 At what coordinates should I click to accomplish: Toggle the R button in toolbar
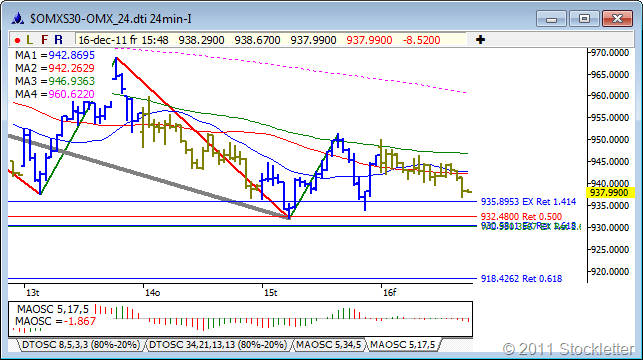pos(59,40)
